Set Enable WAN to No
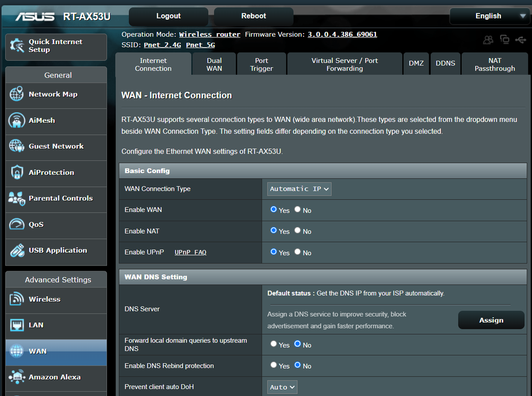 (x=298, y=210)
